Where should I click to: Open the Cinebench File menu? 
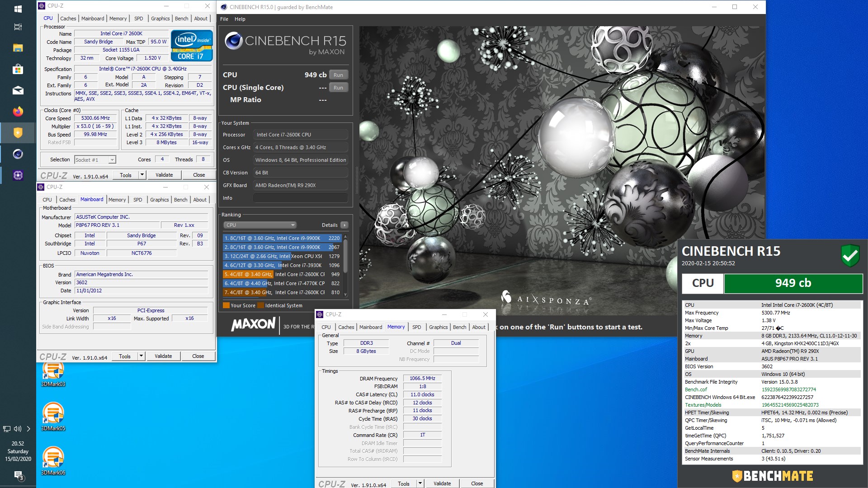[x=224, y=19]
